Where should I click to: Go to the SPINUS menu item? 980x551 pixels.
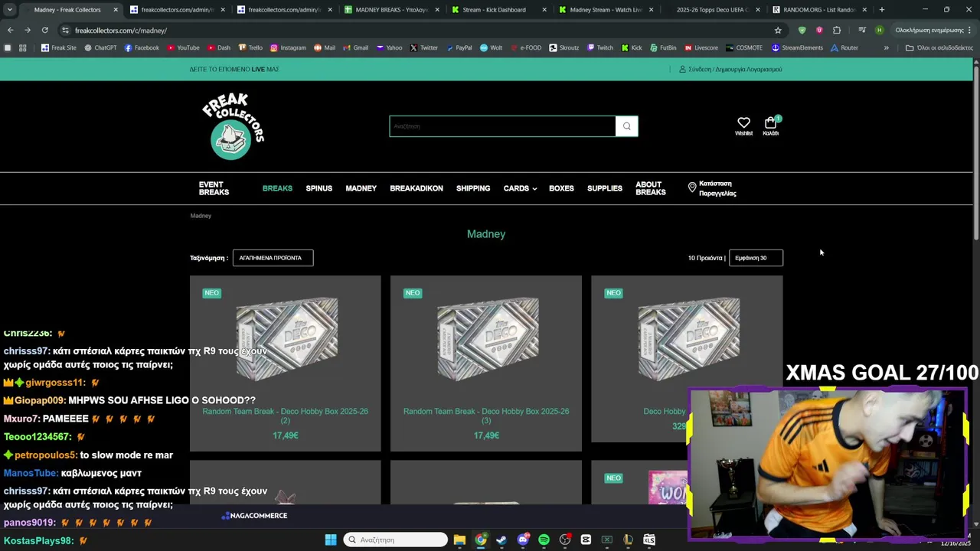(x=319, y=188)
